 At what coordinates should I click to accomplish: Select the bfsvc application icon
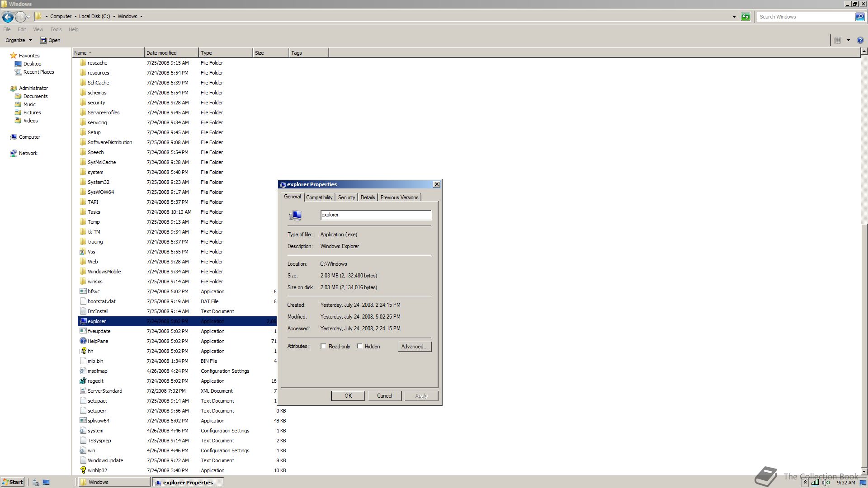pos(83,291)
